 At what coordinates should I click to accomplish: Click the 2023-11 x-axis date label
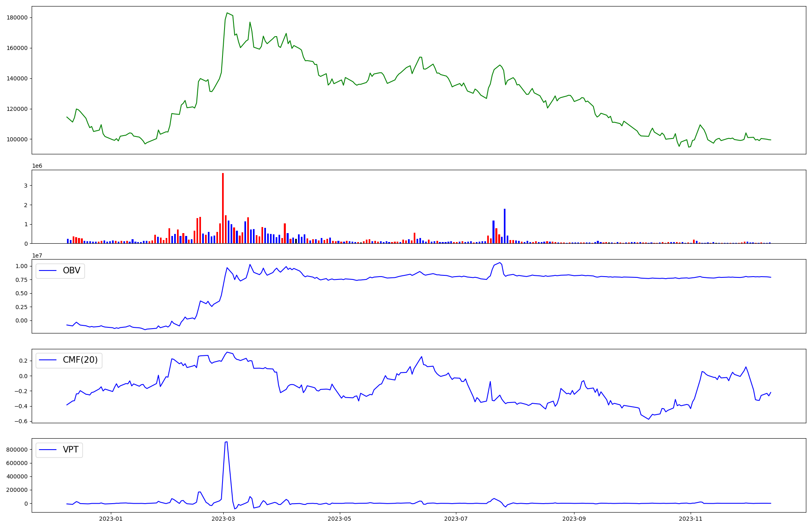tap(691, 519)
